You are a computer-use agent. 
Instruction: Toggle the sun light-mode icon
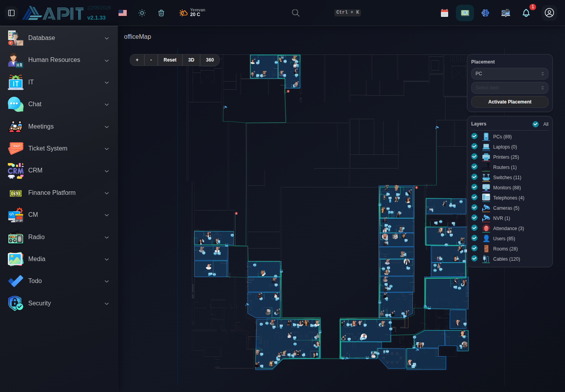click(142, 13)
